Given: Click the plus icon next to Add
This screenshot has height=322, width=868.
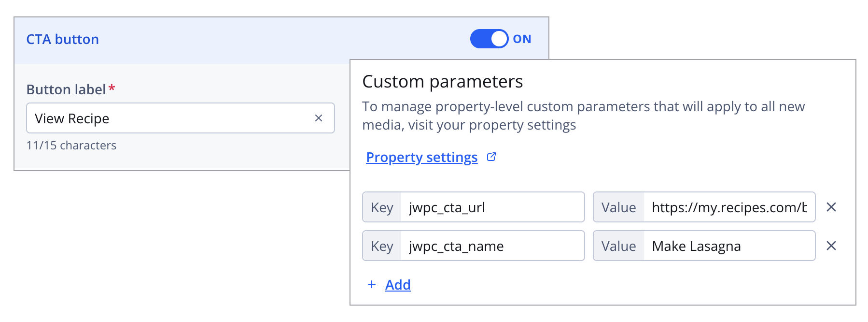Looking at the screenshot, I should [x=371, y=285].
